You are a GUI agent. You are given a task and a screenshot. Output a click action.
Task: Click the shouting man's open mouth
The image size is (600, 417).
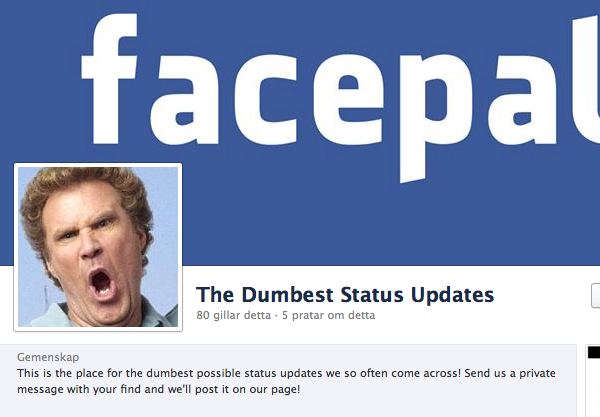(101, 283)
